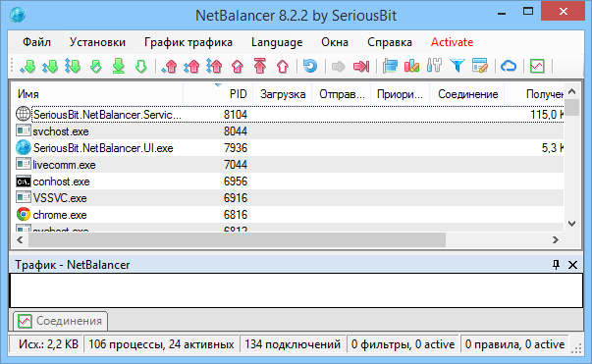Click the horizontal scrollbar thumb
Viewport: 592px width, 364px height.
238,239
